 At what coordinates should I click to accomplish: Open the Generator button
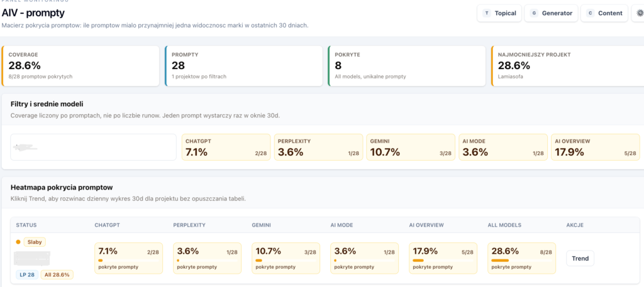click(x=551, y=13)
